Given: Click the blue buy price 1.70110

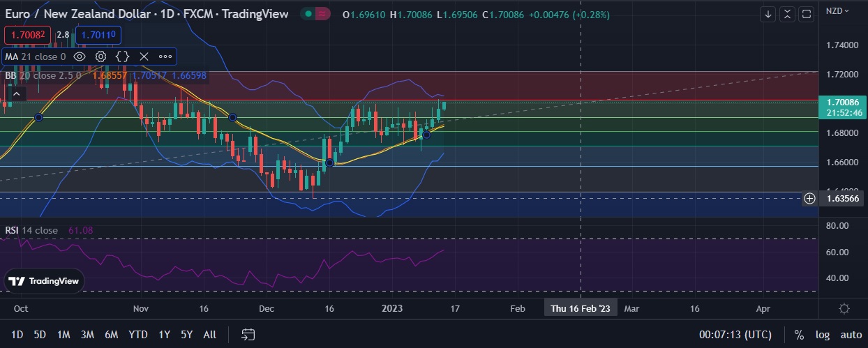Looking at the screenshot, I should 98,35.
